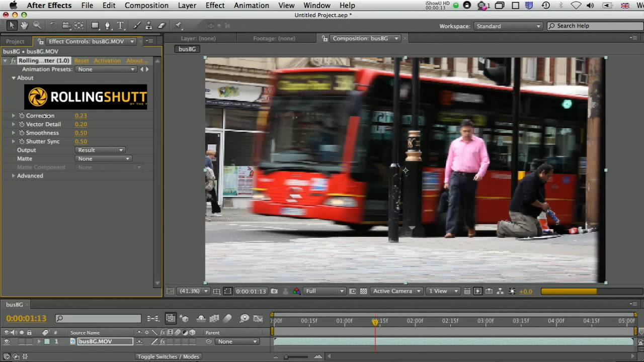The height and width of the screenshot is (362, 644).
Task: Toggle transparency grid checkerboard icon
Action: (x=363, y=291)
